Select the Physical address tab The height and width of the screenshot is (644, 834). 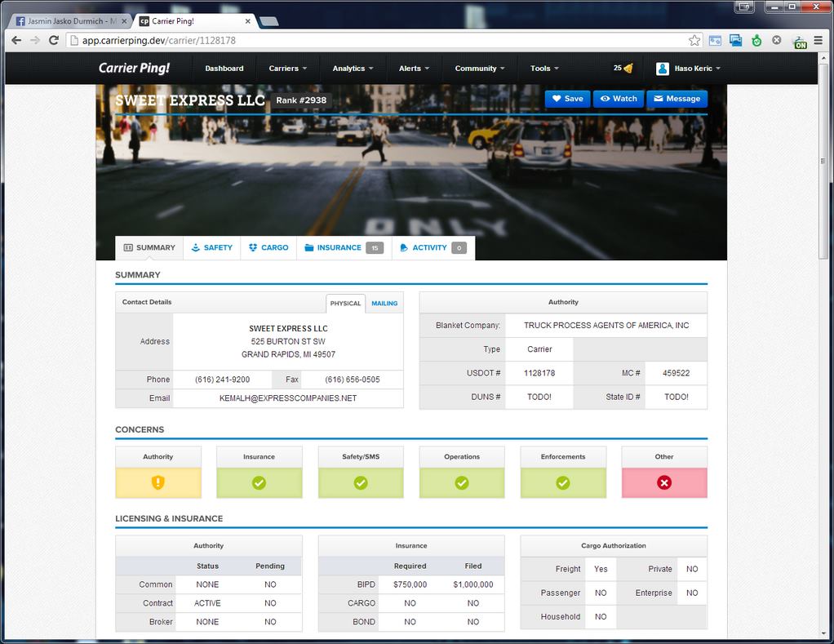pos(345,303)
